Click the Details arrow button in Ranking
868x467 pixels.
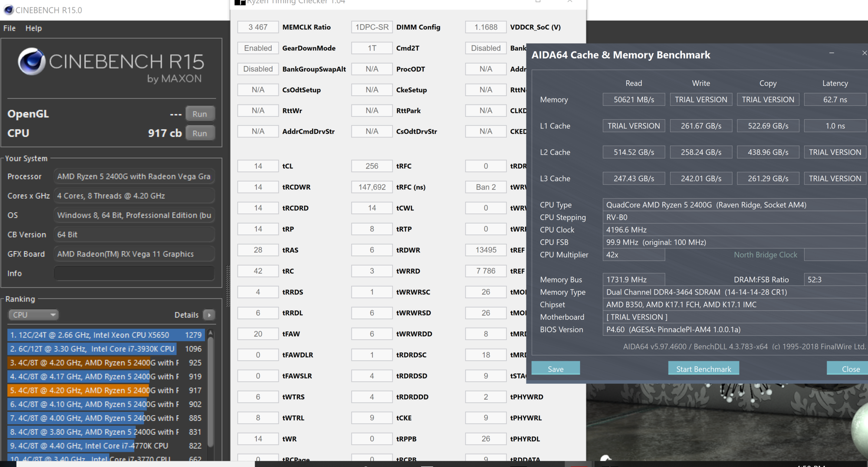[x=209, y=315]
